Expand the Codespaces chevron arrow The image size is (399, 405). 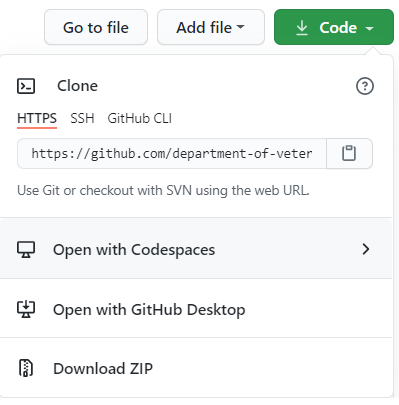click(x=366, y=249)
